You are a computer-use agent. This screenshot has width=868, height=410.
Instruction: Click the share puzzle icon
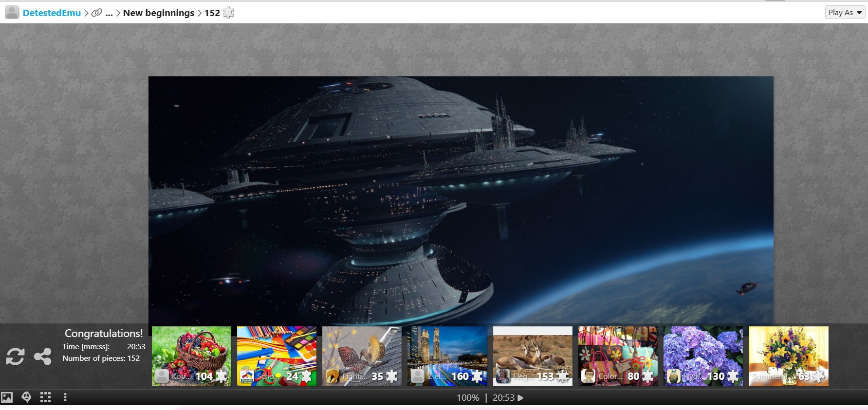43,357
